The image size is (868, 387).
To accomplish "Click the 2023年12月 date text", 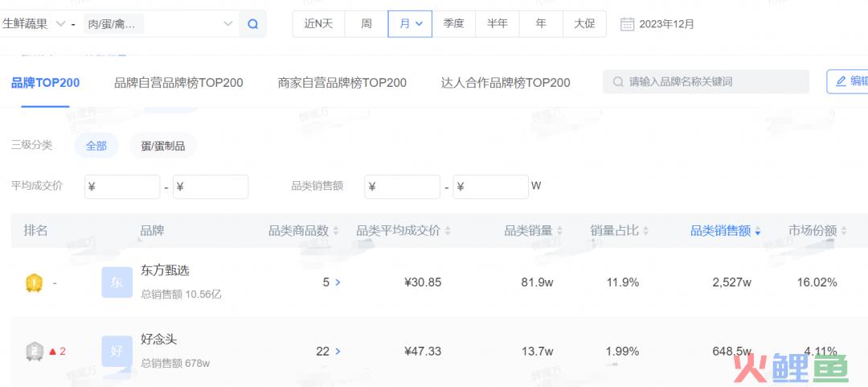I will coord(666,24).
